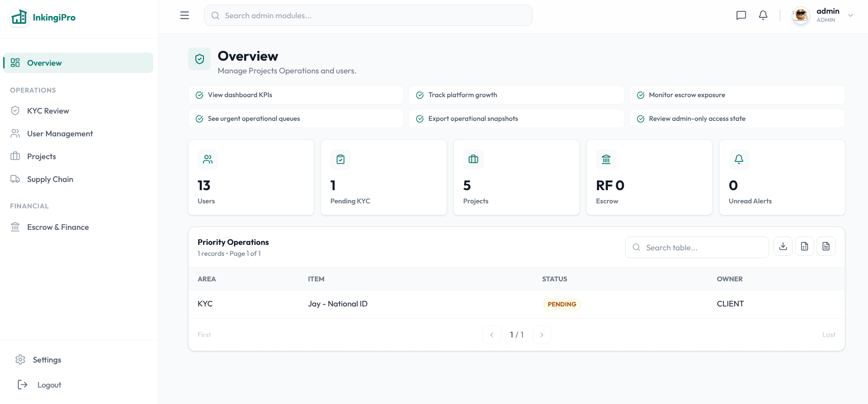Click the spreadsheet export icon button
868x404 pixels.
805,246
